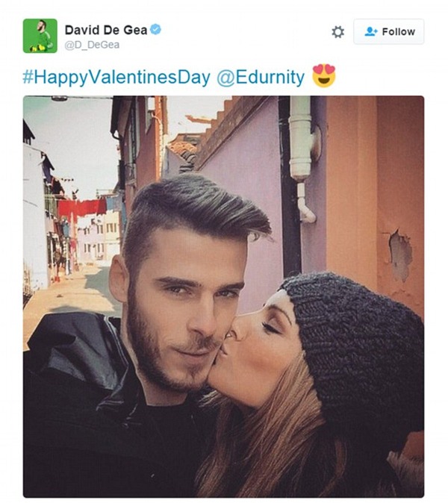Click the red laundry hanging across the street
The image size is (448, 503).
[82, 208]
